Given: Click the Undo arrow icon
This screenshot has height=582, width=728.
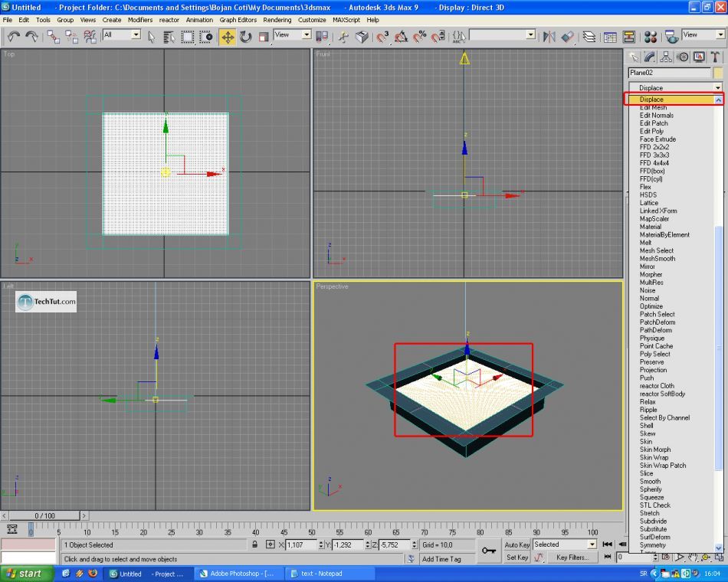Looking at the screenshot, I should [13, 37].
